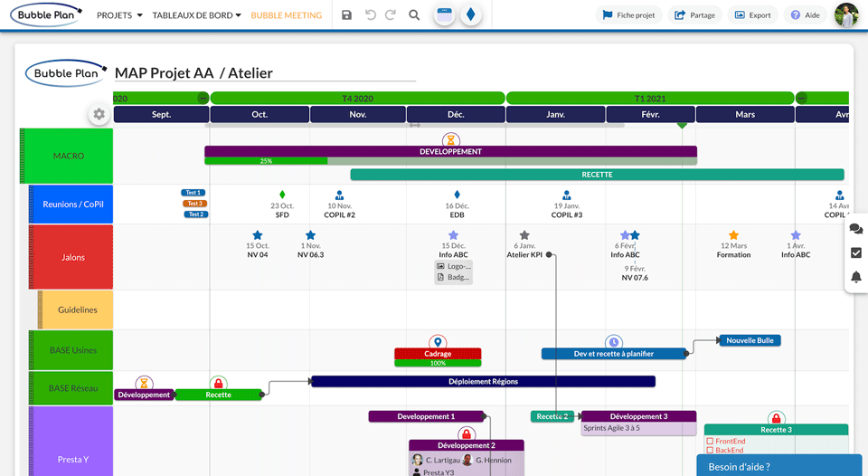Select the T1 2021 quarter header
The image size is (868, 476).
650,99
